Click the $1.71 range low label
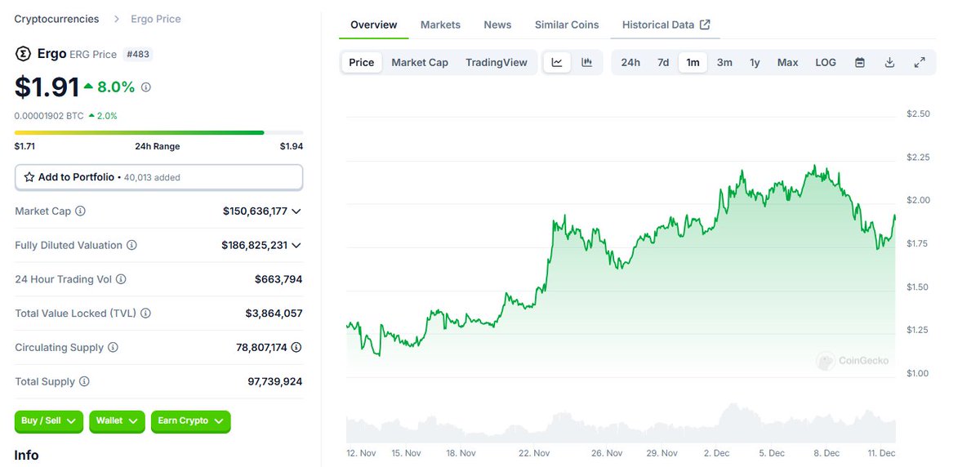This screenshot has width=980, height=467. point(24,147)
